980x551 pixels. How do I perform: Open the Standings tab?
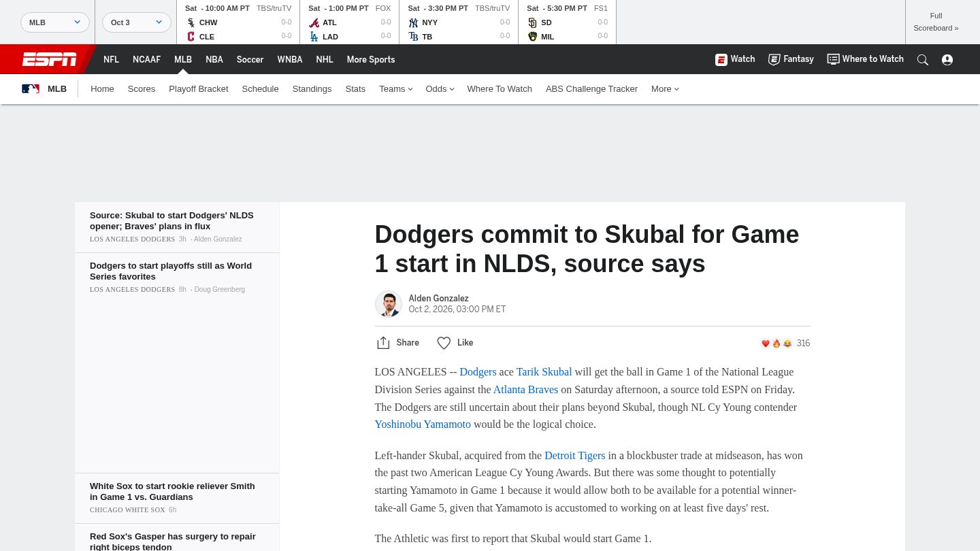312,89
